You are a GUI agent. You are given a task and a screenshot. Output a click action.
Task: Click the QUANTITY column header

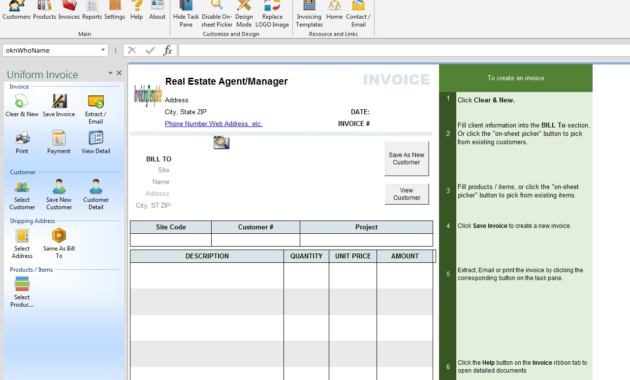pos(306,256)
